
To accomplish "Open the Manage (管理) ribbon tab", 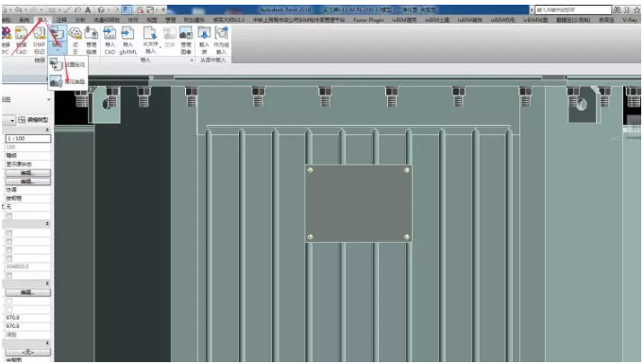I will click(x=171, y=19).
